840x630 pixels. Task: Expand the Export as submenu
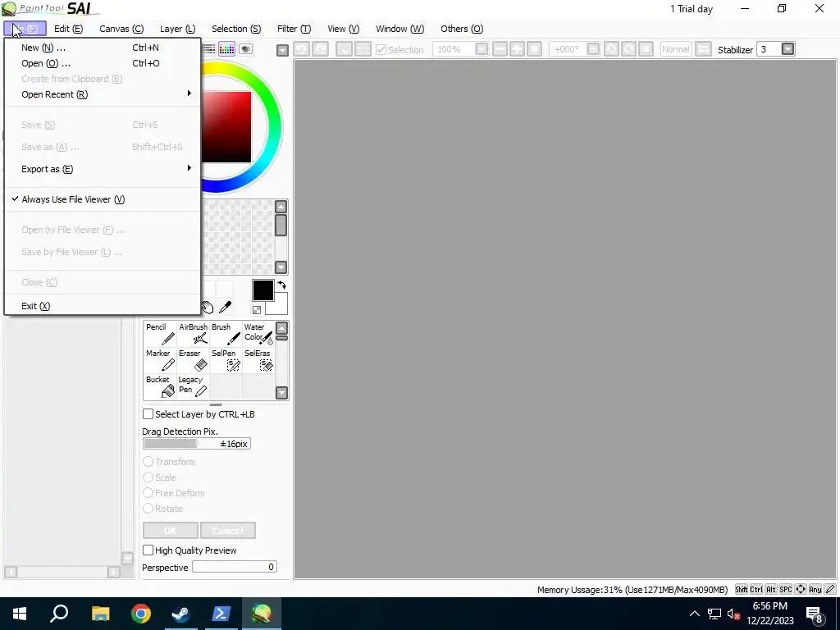pos(103,169)
